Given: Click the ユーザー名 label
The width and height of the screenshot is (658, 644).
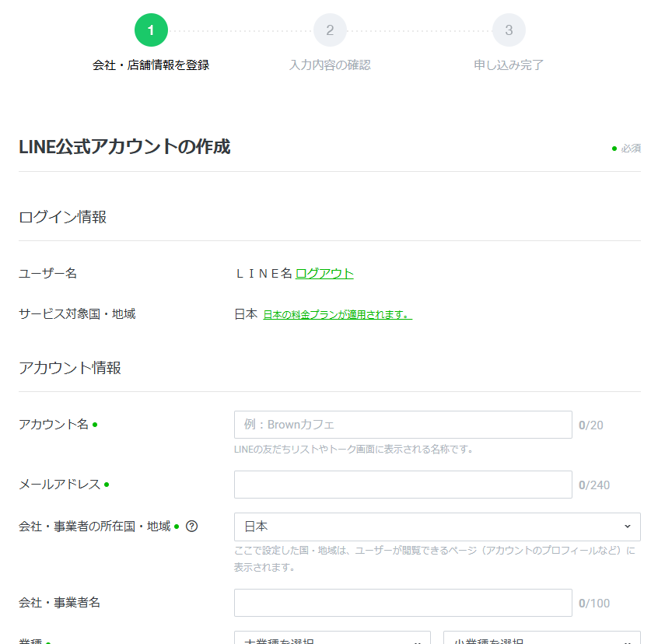Looking at the screenshot, I should [x=48, y=274].
